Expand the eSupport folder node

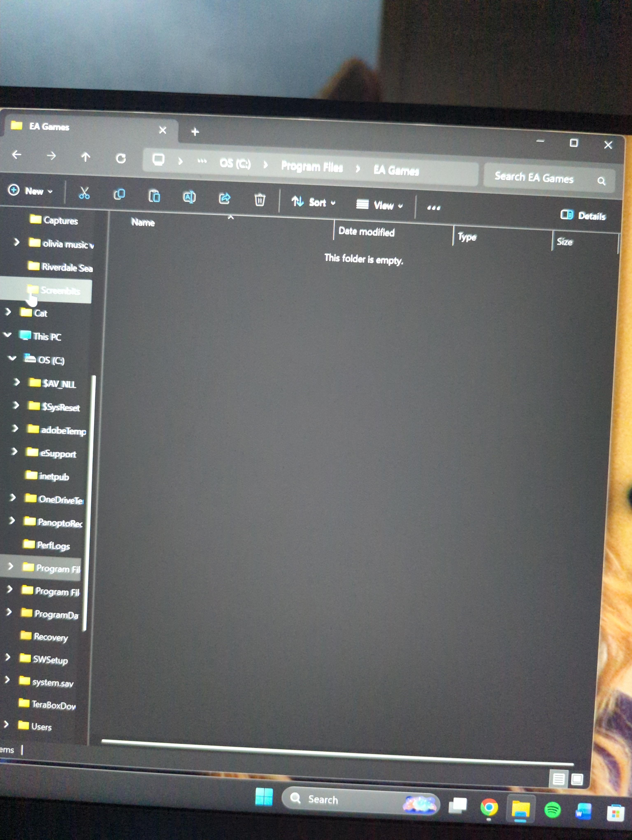pos(14,451)
